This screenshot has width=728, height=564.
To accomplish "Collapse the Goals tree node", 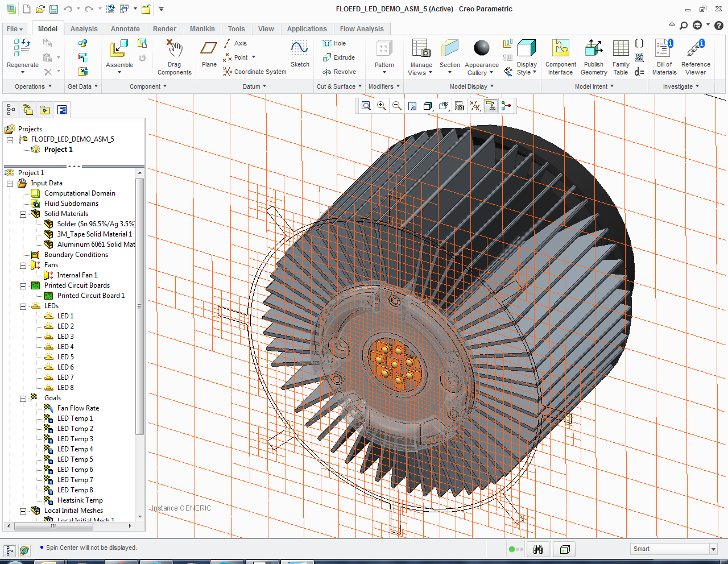I will click(23, 398).
